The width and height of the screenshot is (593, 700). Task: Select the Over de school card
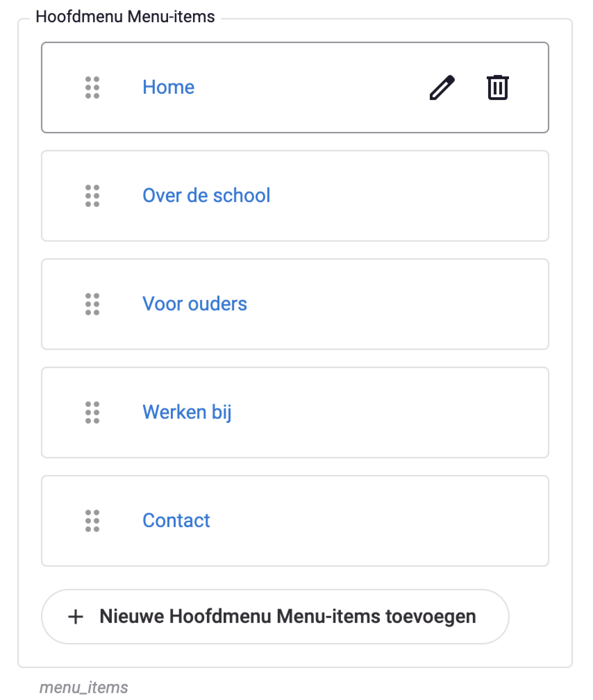[x=295, y=196]
